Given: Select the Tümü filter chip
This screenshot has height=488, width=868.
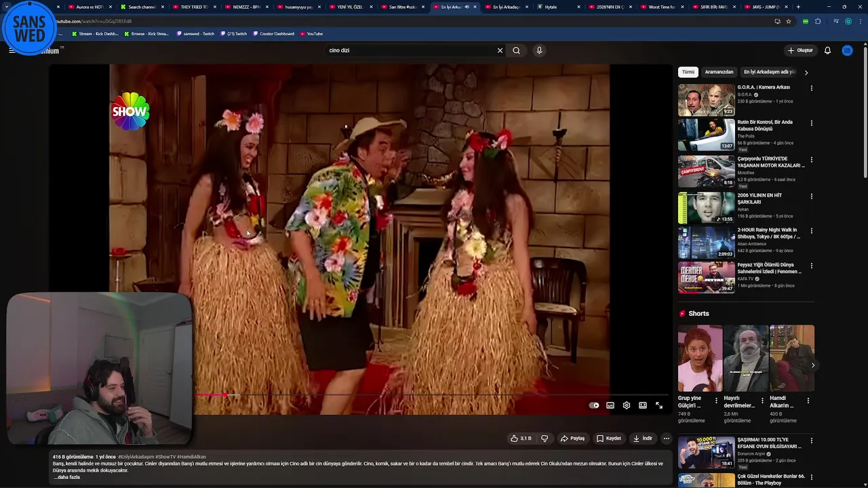Looking at the screenshot, I should [x=688, y=72].
